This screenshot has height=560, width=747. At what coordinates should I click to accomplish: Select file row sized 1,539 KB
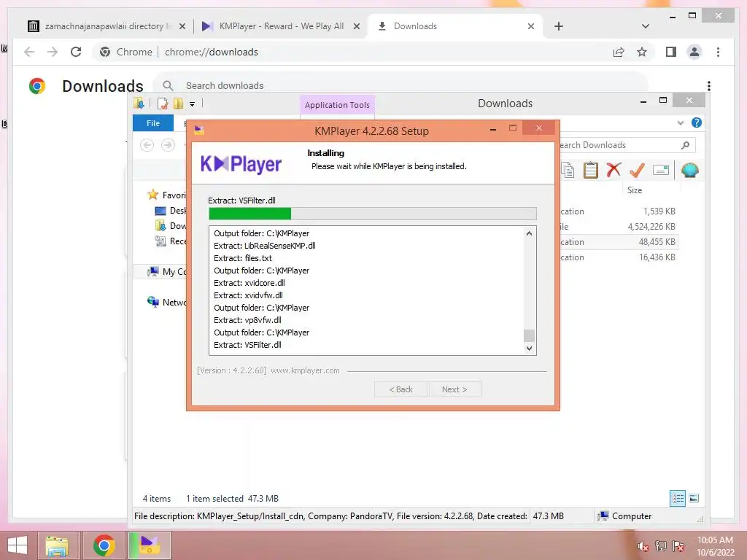pos(619,211)
